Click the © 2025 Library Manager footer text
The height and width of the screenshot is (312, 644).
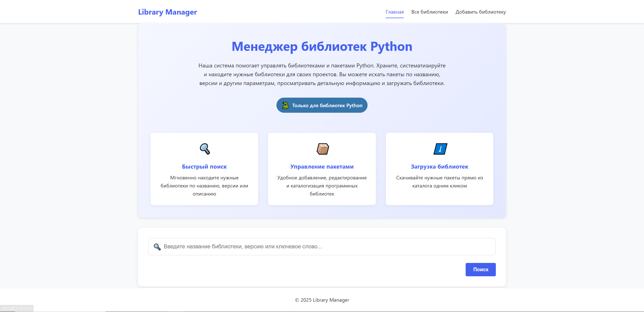[x=322, y=300]
